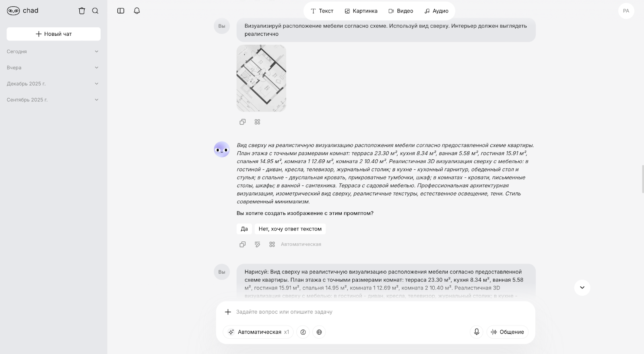Open the notifications bell
644x354 pixels.
point(136,11)
